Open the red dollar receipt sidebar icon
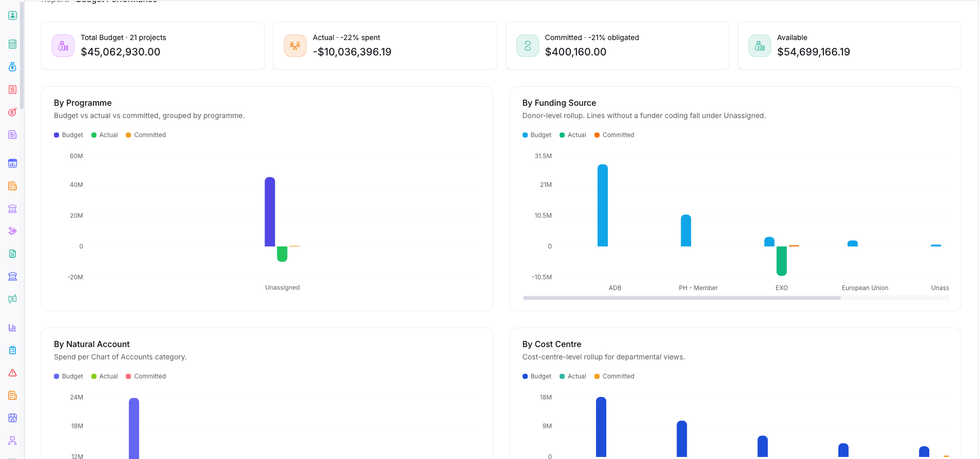Image resolution: width=980 pixels, height=459 pixels. click(13, 89)
